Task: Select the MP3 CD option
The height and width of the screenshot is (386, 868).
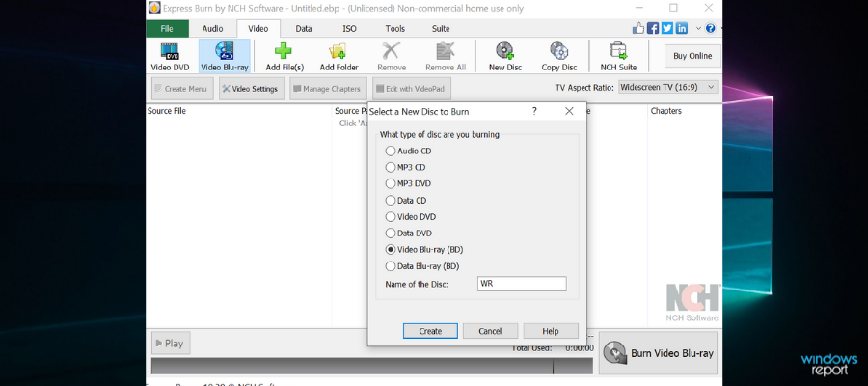Action: click(x=405, y=167)
